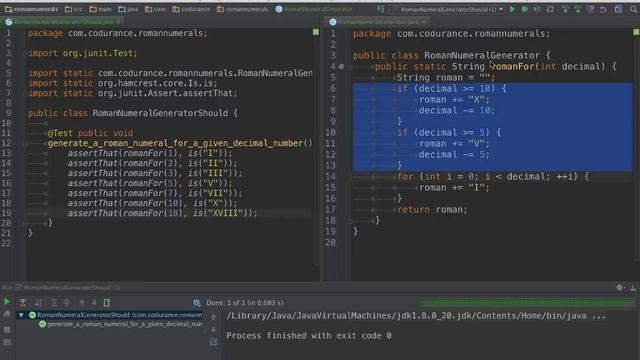
Task: Close the RomanNumeralGeneratorShould.java tab
Action: [118, 22]
